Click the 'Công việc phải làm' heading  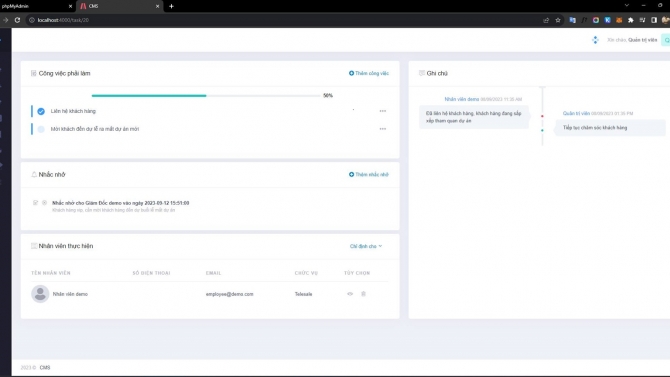[65, 74]
